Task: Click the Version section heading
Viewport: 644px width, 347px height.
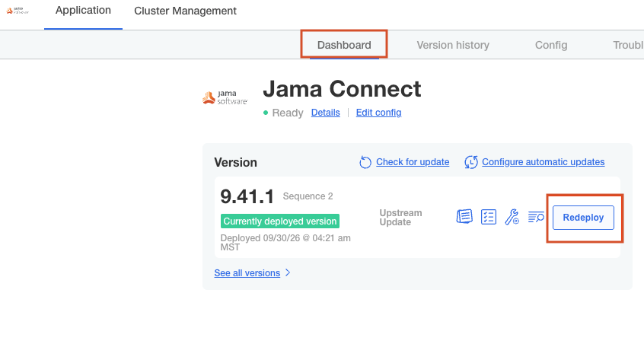Action: (235, 162)
